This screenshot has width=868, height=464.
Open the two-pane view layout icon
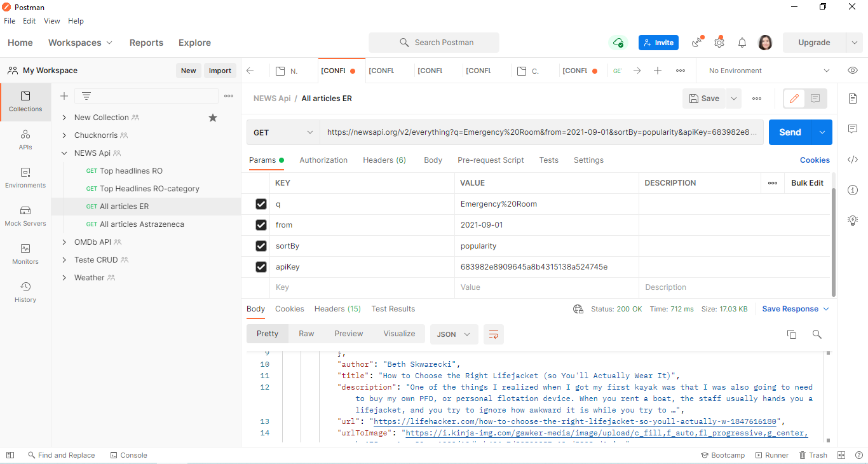click(841, 455)
